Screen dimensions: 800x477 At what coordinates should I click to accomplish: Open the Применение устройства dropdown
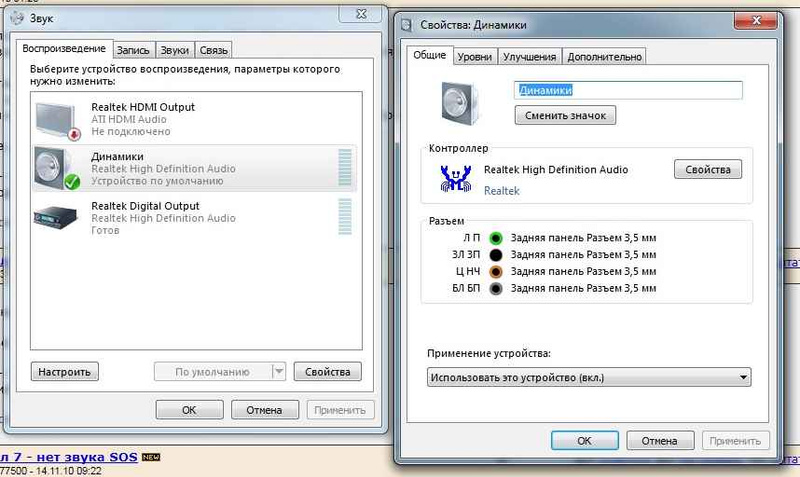click(589, 378)
